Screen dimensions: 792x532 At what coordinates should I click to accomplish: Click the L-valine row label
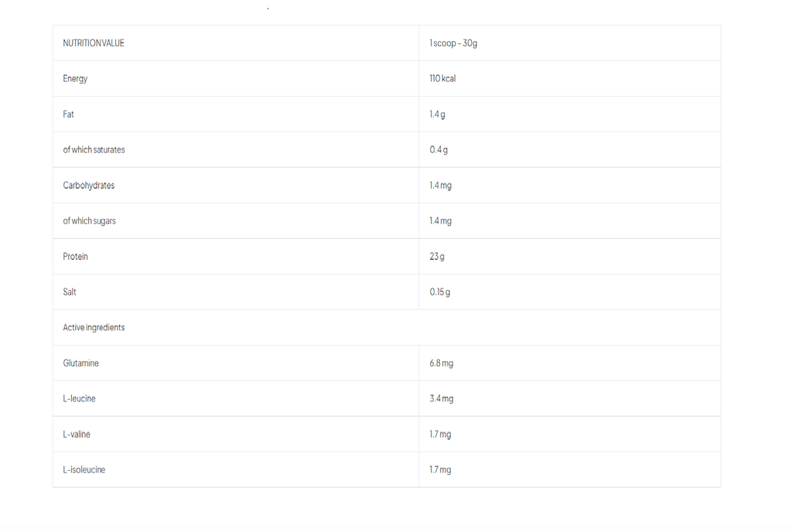[x=77, y=434]
